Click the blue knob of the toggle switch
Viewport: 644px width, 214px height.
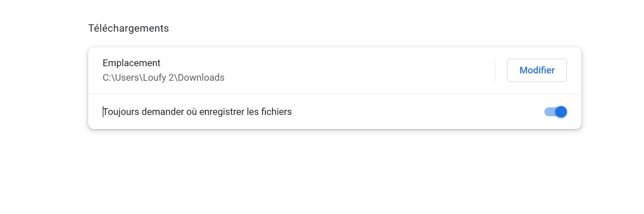pos(561,112)
